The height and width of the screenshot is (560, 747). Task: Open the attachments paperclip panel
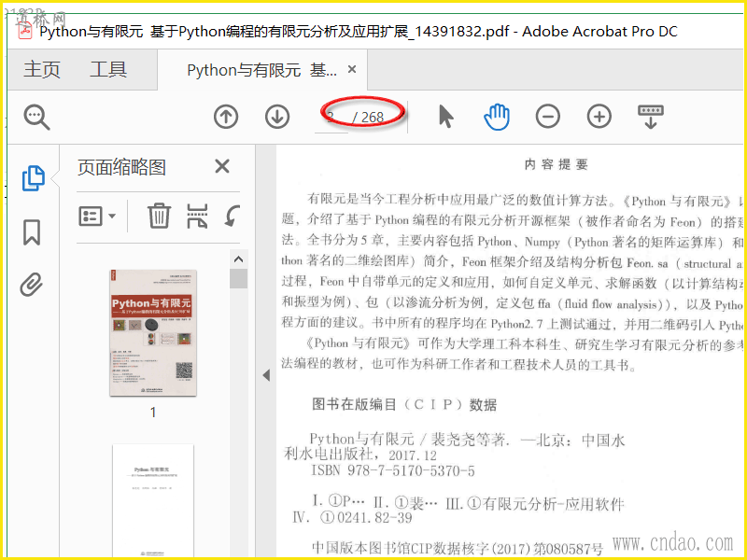pos(32,285)
